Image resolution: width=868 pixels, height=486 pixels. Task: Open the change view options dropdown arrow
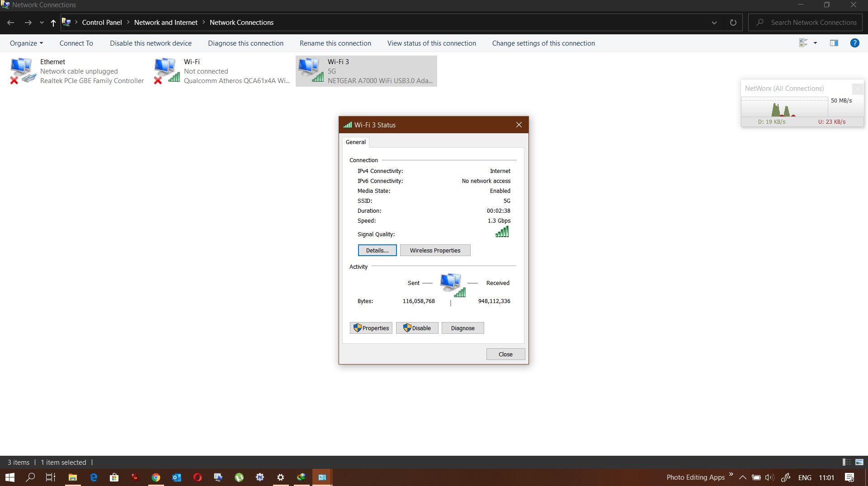click(815, 43)
